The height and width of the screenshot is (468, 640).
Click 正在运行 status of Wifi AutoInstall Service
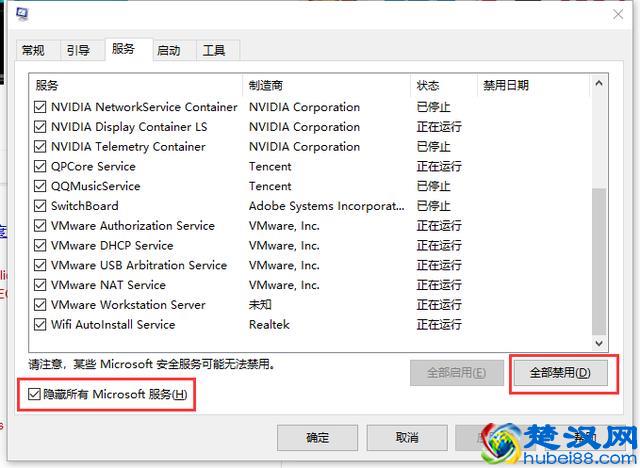coord(439,325)
